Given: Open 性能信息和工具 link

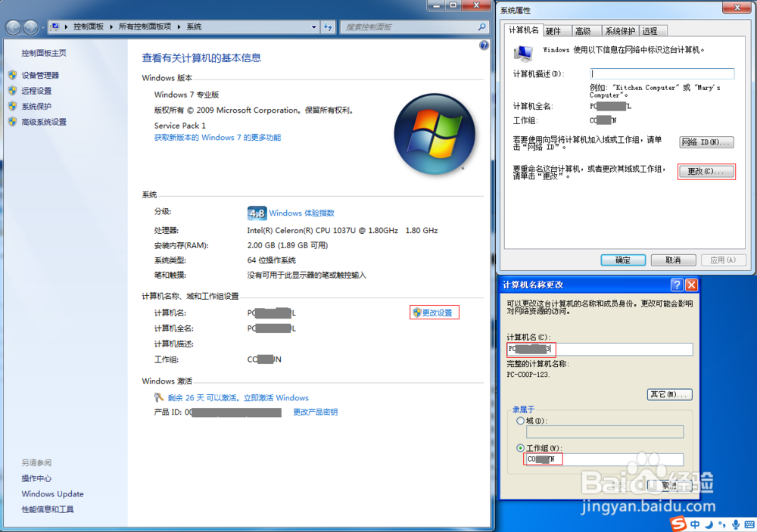Looking at the screenshot, I should click(x=48, y=509).
